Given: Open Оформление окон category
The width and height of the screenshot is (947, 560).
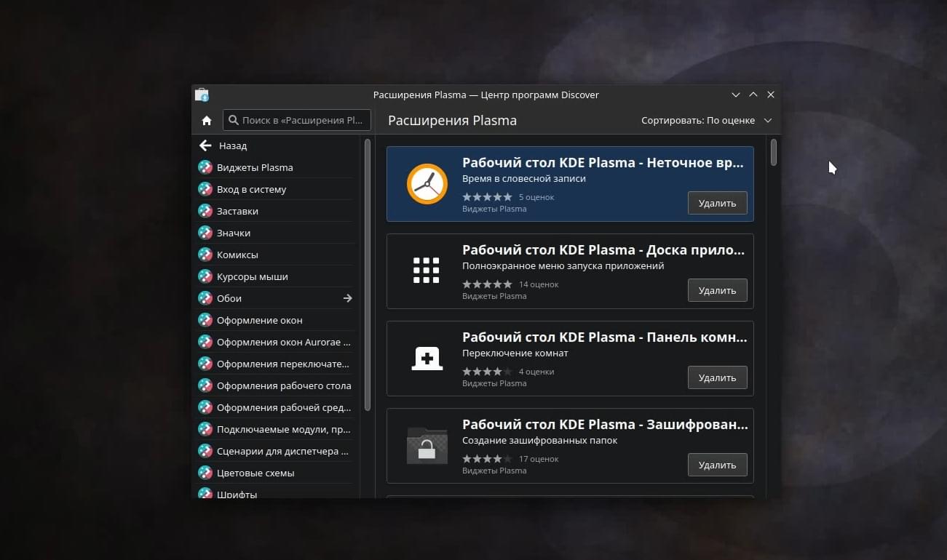Looking at the screenshot, I should coord(275,320).
